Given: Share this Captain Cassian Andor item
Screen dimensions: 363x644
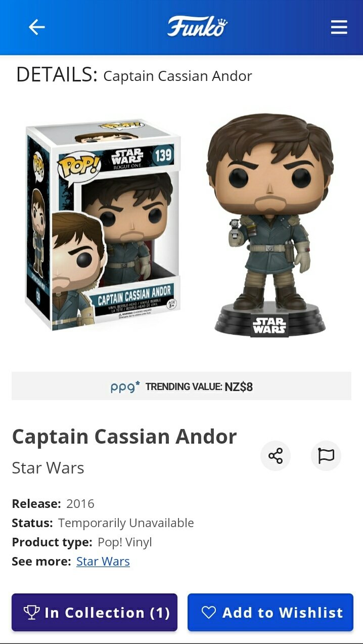Looking at the screenshot, I should [x=276, y=456].
